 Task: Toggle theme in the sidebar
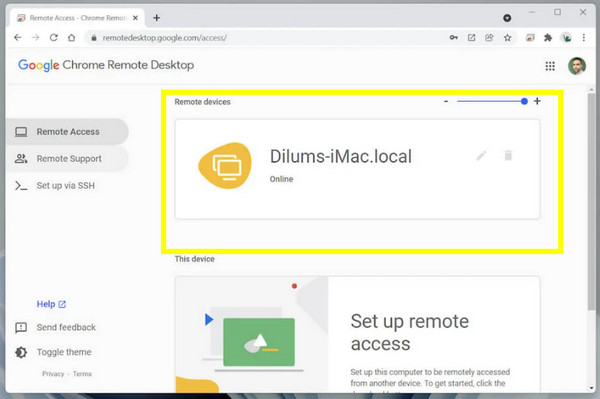[53, 352]
